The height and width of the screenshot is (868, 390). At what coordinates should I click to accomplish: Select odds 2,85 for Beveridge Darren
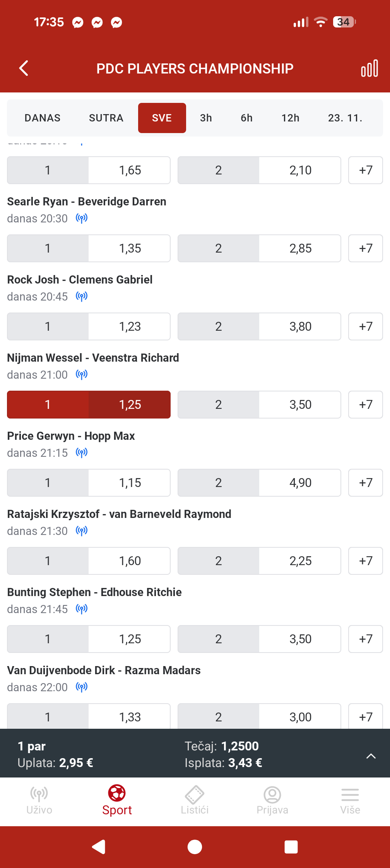click(259, 248)
